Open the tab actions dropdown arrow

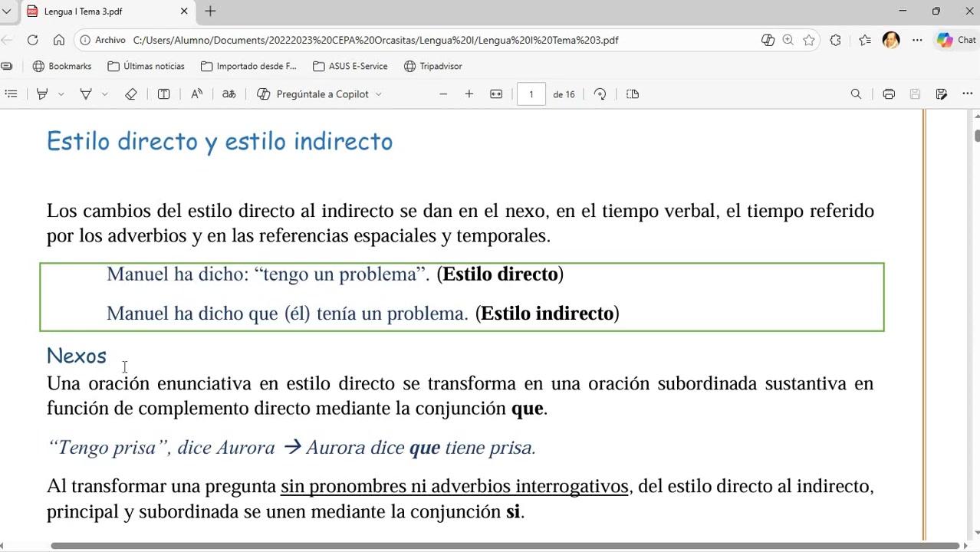pyautogui.click(x=7, y=11)
